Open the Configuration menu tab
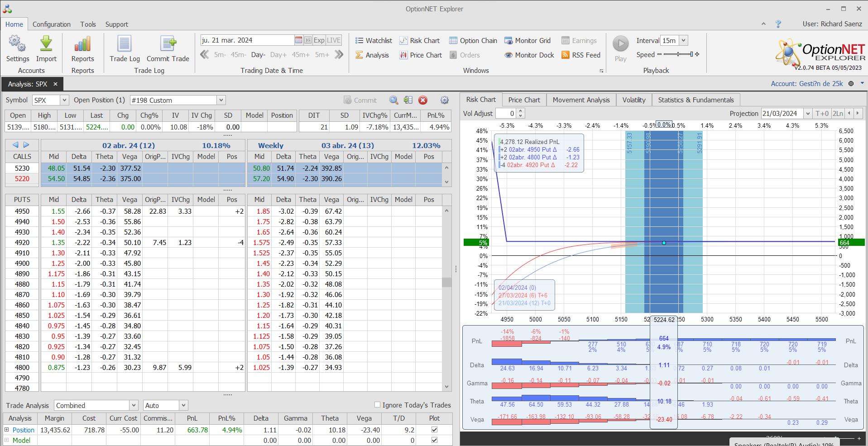The height and width of the screenshot is (446, 868). click(52, 24)
